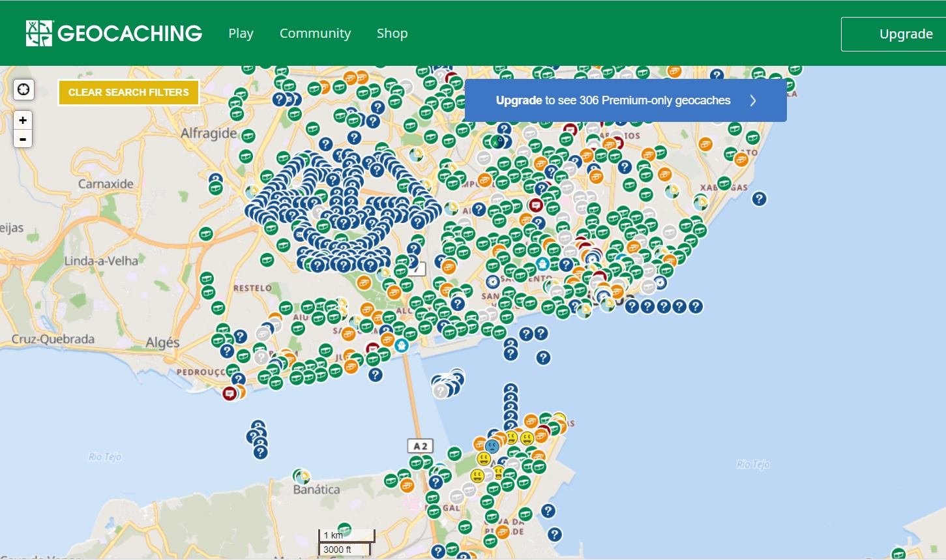Image resolution: width=946 pixels, height=560 pixels.
Task: Select the rightmost mystery cache in five-icon row
Action: pos(696,306)
